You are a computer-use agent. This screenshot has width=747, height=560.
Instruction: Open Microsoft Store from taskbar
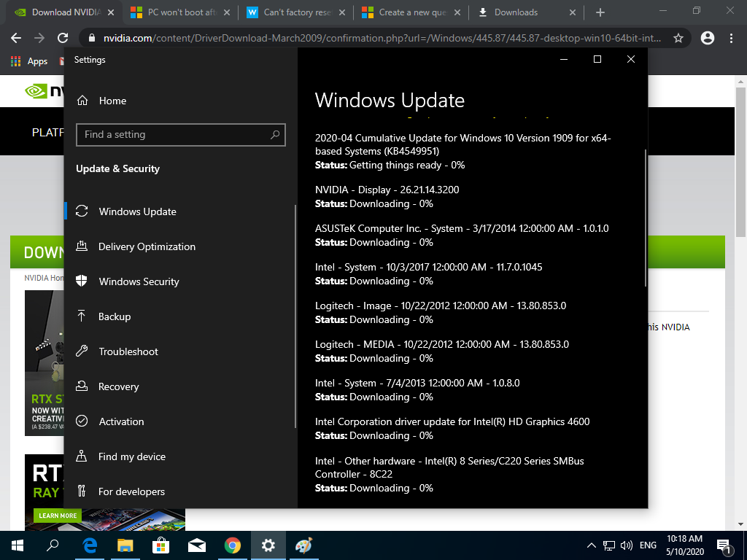tap(161, 545)
